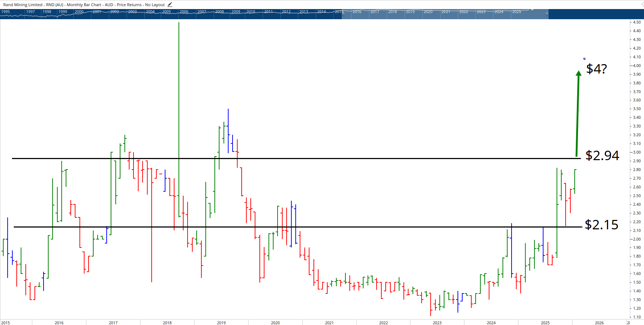Grab the left handle of the navigator window
Image resolution: width=644 pixels, height=325 pixels.
click(x=343, y=14)
